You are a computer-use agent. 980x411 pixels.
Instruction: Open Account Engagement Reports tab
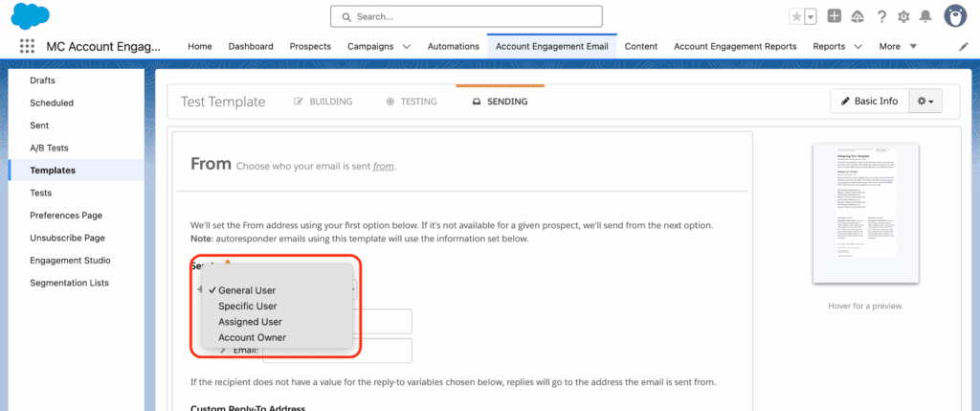735,46
